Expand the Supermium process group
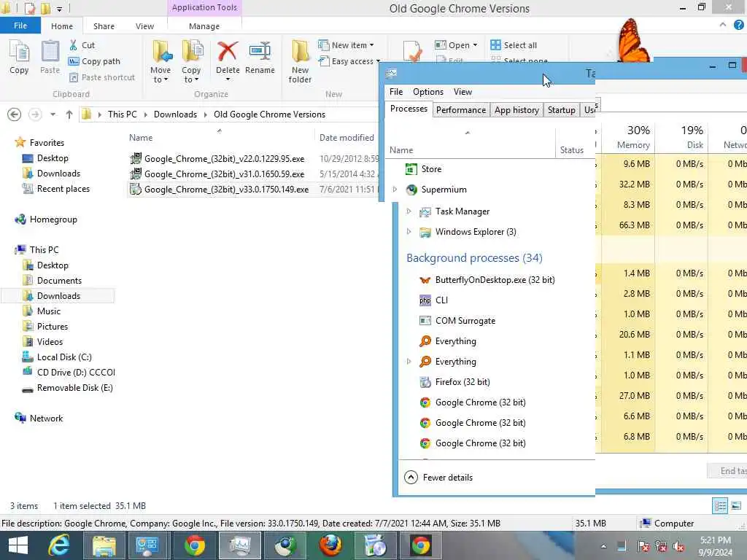The image size is (747, 560). (395, 190)
